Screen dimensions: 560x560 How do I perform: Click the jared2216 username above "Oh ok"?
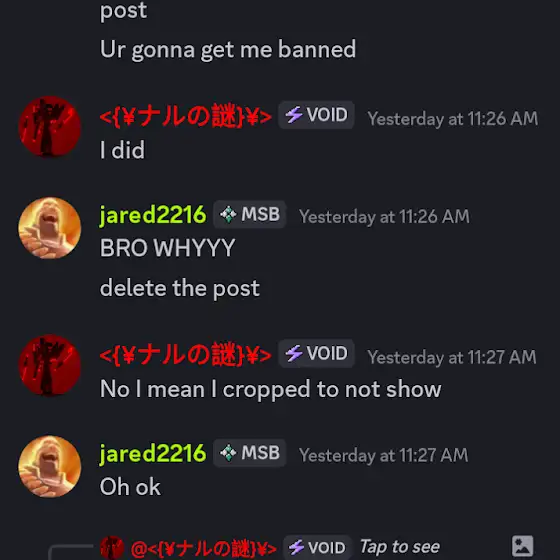(153, 454)
